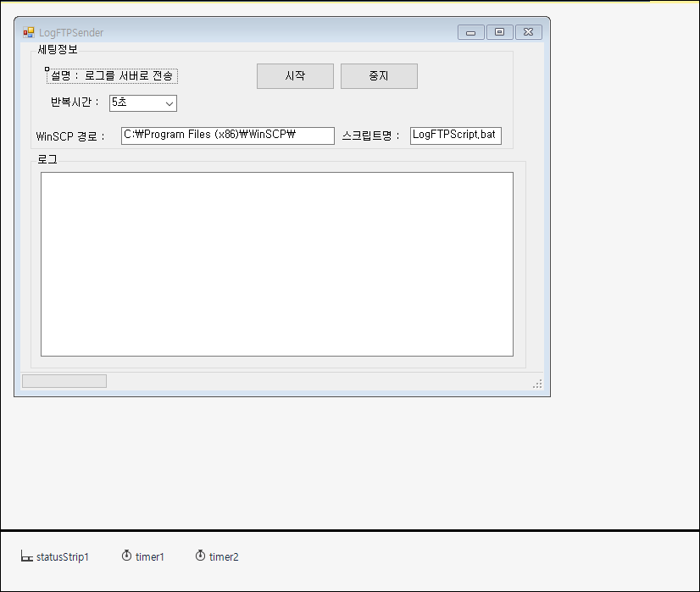Select the WinSCP 경로 text field
Image resolution: width=700 pixels, height=592 pixels.
tap(228, 136)
